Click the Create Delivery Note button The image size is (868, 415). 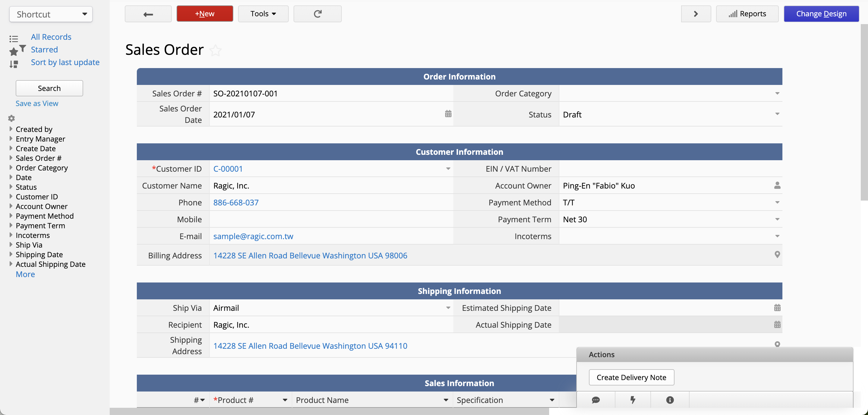click(x=631, y=377)
